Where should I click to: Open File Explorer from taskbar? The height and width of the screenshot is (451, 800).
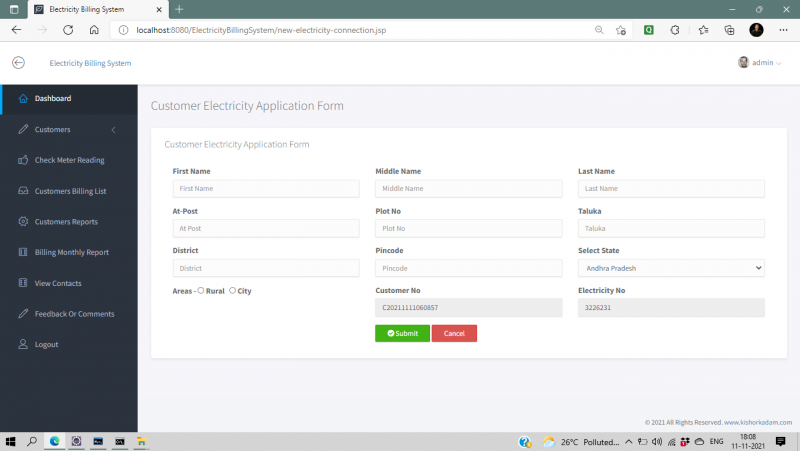[x=141, y=441]
